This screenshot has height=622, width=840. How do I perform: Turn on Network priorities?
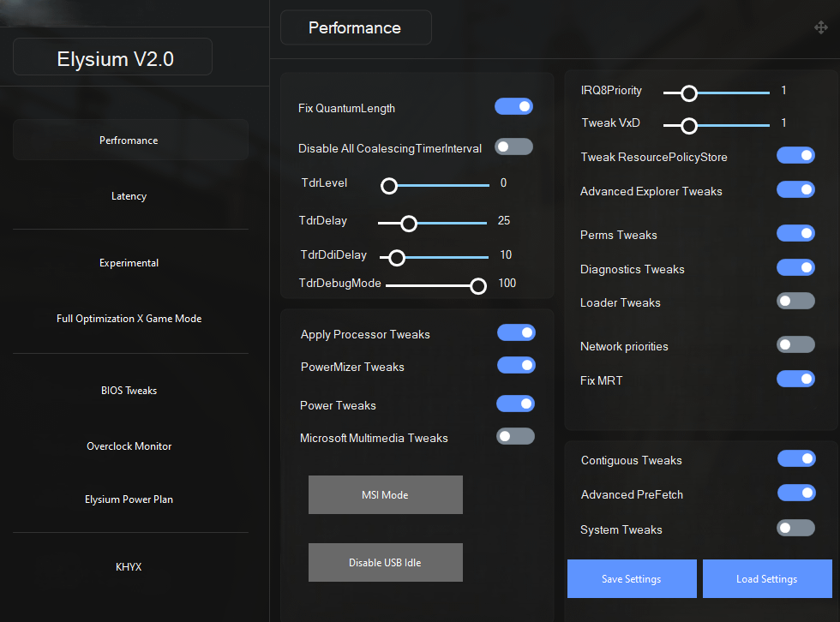pyautogui.click(x=795, y=344)
